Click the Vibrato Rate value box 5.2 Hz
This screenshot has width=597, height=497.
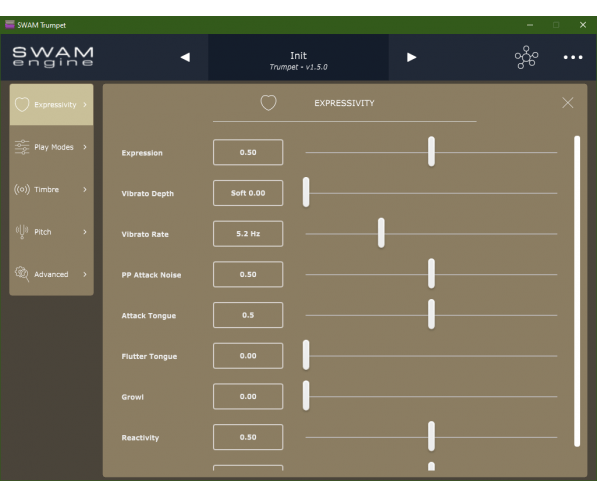point(248,234)
